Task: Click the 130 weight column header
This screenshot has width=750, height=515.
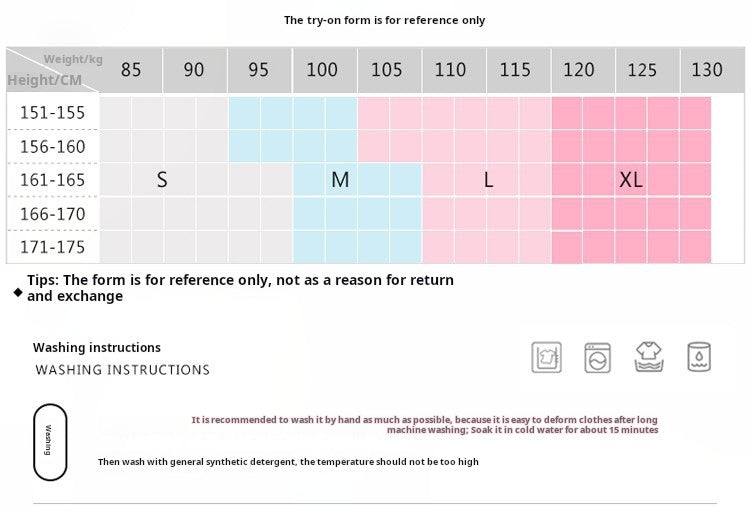Action: tap(707, 70)
